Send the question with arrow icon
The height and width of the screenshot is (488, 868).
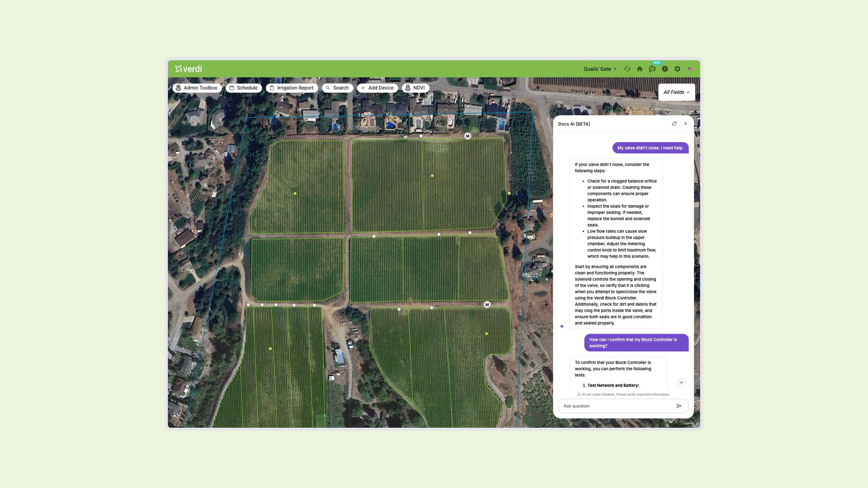point(679,406)
